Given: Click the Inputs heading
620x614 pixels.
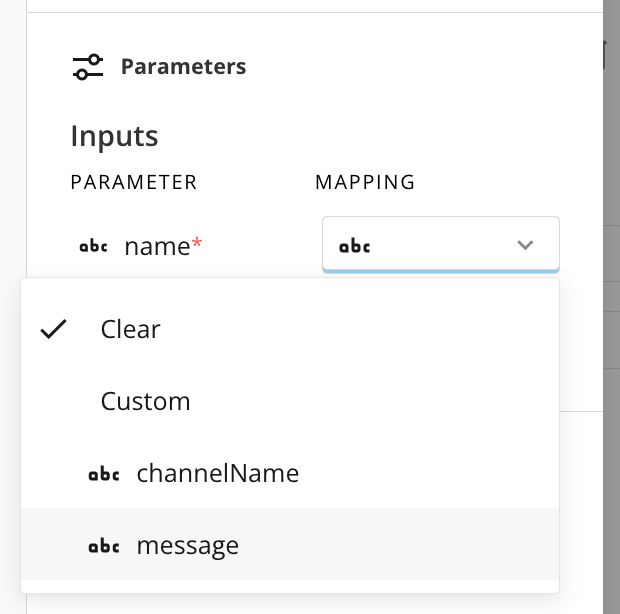Looking at the screenshot, I should click(x=114, y=136).
